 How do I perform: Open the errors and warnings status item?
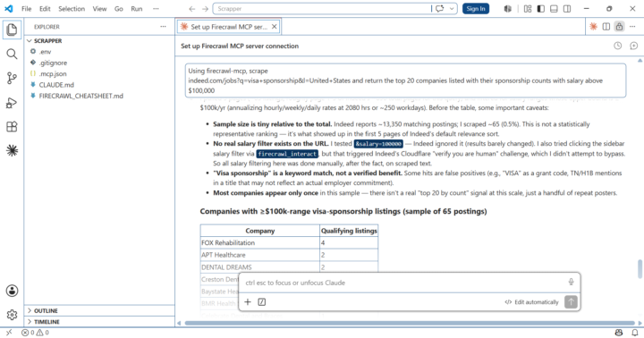[35, 333]
